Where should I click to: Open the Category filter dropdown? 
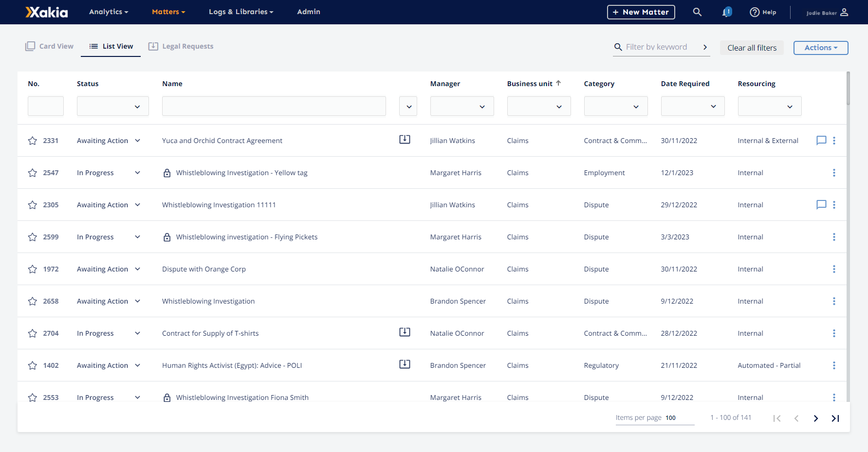point(615,106)
